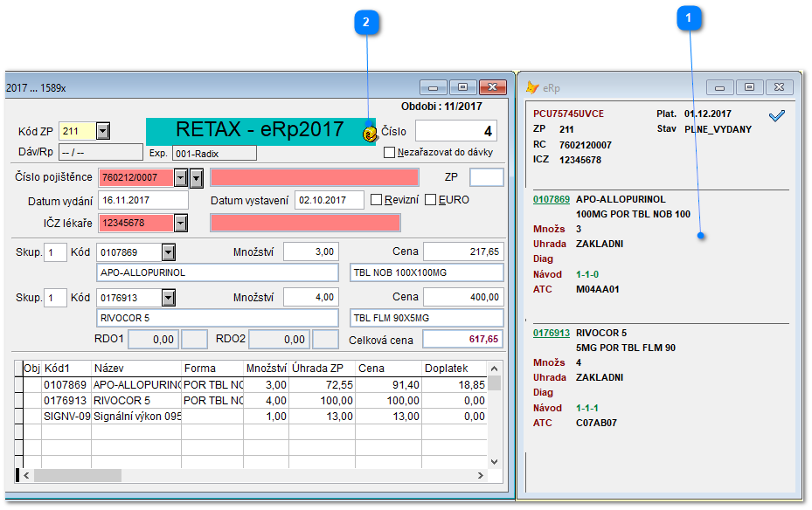Image resolution: width=812 pixels, height=510 pixels.
Task: Open drug code link 0176913 in eRp
Action: 552,333
